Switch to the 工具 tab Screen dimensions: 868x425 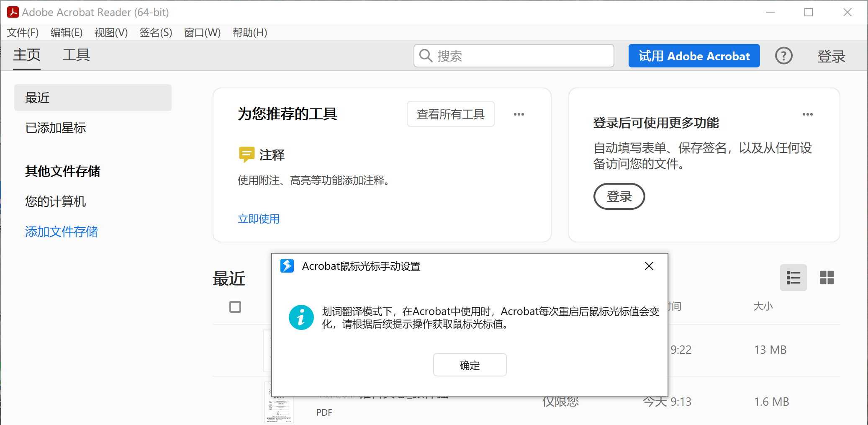tap(76, 55)
